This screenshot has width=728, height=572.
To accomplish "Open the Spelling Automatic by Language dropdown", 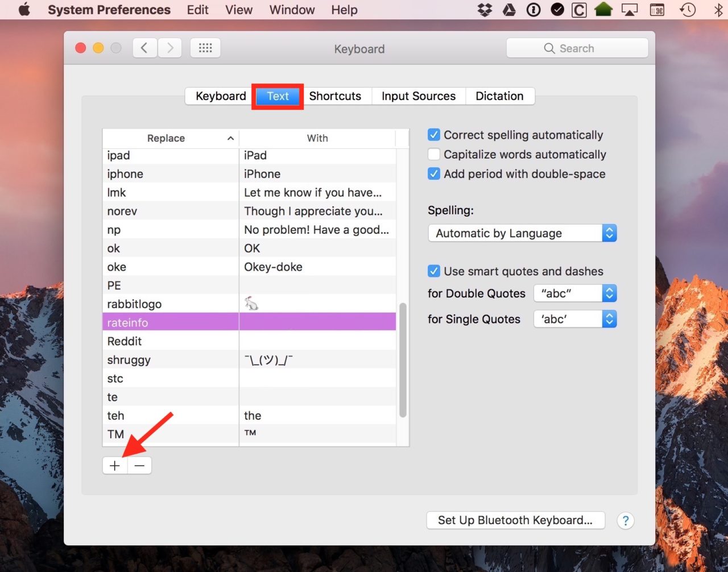I will coord(522,233).
